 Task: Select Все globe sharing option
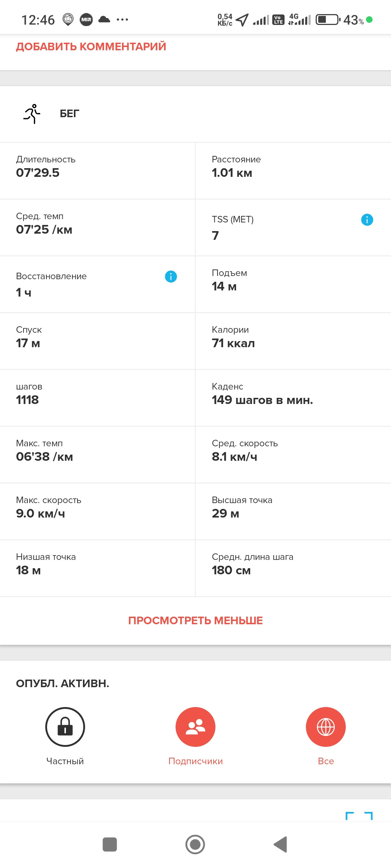click(326, 727)
